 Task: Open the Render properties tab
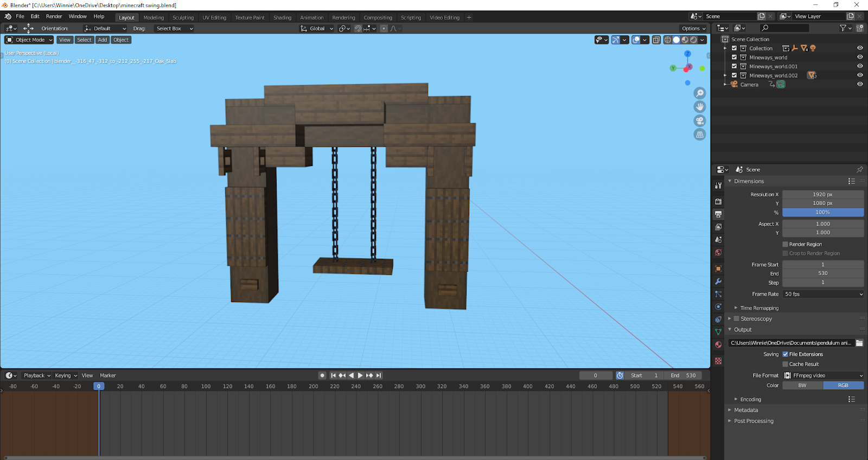pos(718,201)
